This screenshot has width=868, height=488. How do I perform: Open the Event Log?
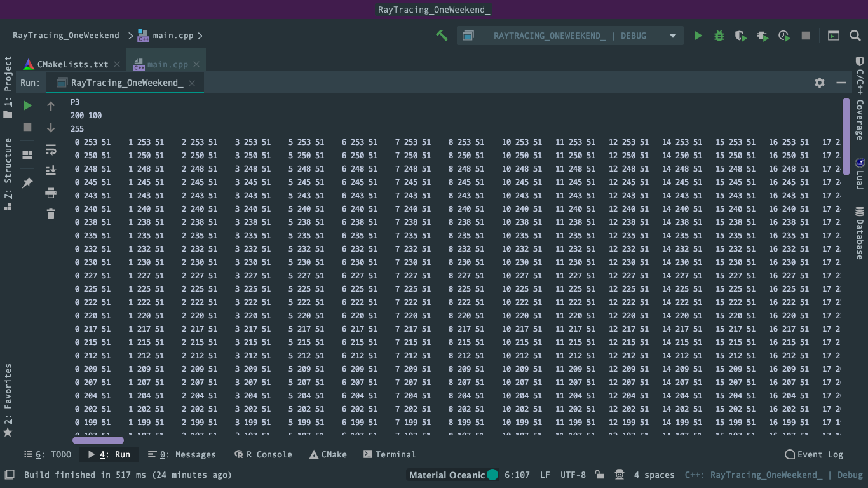click(814, 454)
